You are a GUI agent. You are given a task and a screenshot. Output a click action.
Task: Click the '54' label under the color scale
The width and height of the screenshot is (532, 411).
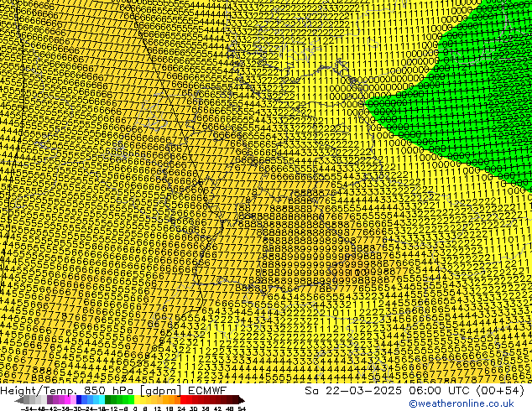[x=242, y=409]
